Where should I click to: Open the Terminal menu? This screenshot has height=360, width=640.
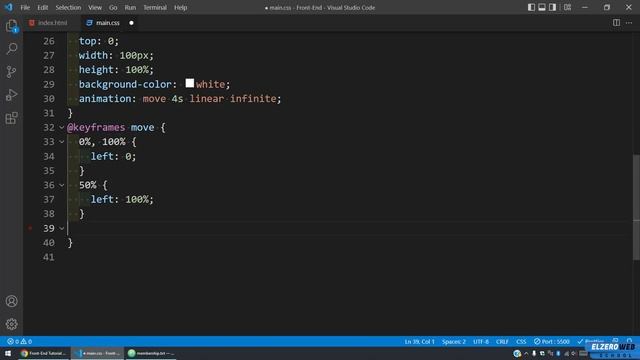point(155,7)
